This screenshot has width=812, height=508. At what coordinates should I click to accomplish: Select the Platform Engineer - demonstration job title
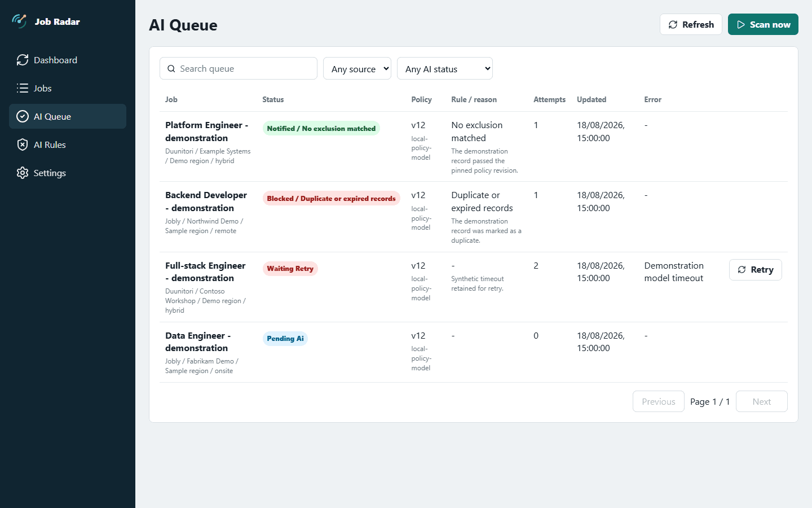point(207,132)
